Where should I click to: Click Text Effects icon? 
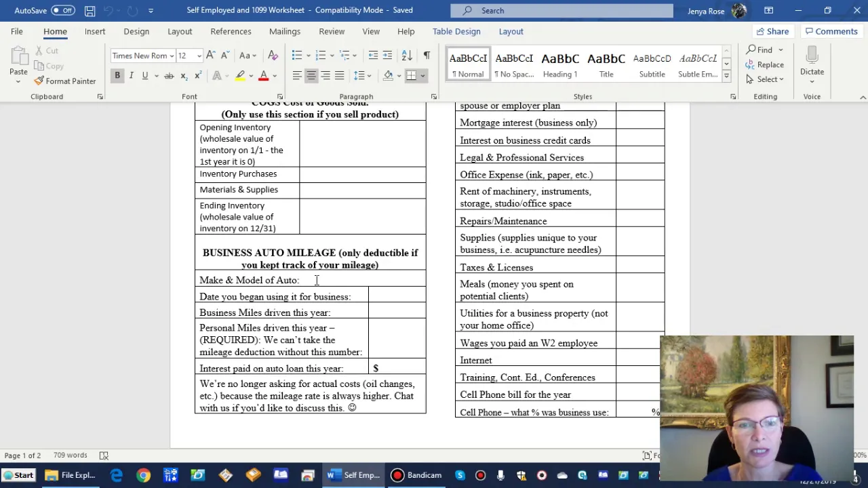pos(217,75)
